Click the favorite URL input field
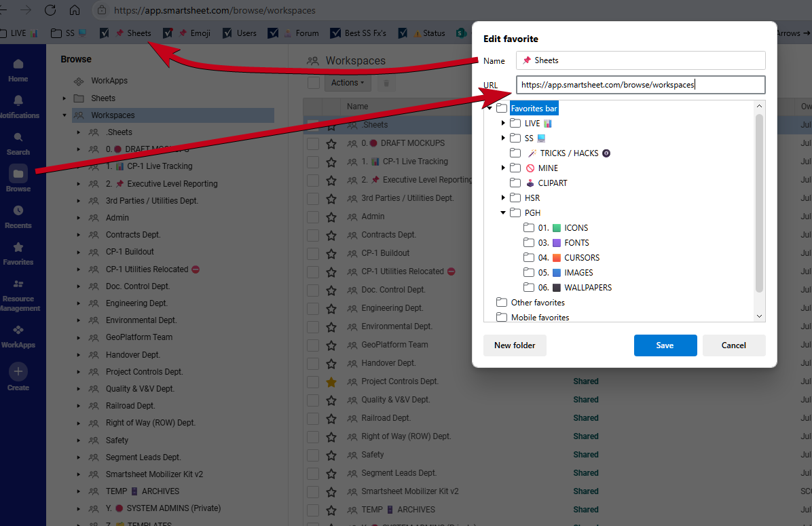Image resolution: width=812 pixels, height=526 pixels. point(641,85)
